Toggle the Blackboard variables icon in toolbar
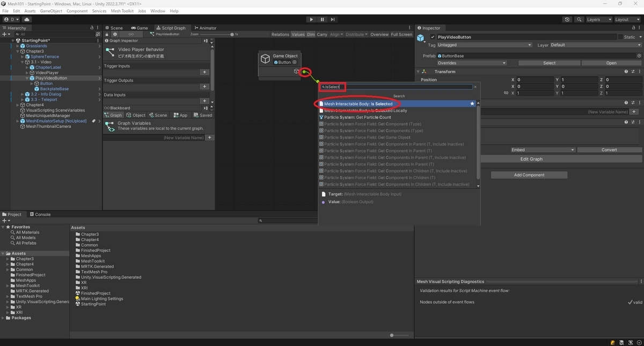The image size is (644, 346). point(131,34)
